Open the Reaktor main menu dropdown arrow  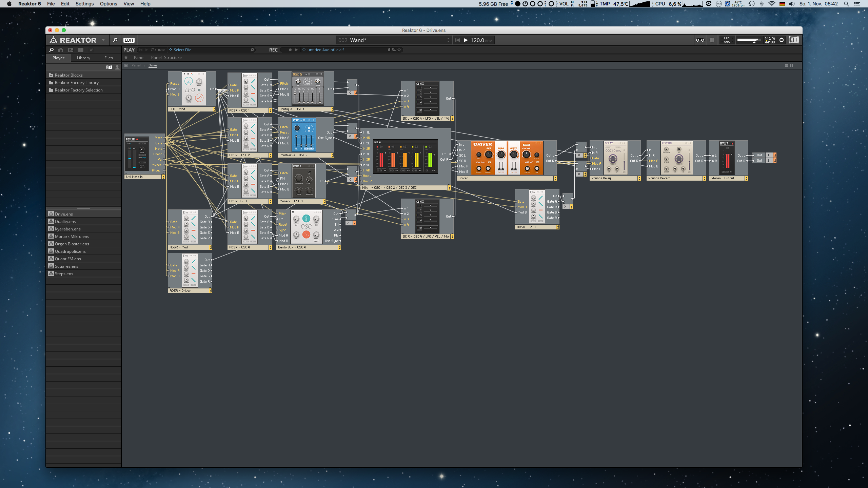point(103,40)
